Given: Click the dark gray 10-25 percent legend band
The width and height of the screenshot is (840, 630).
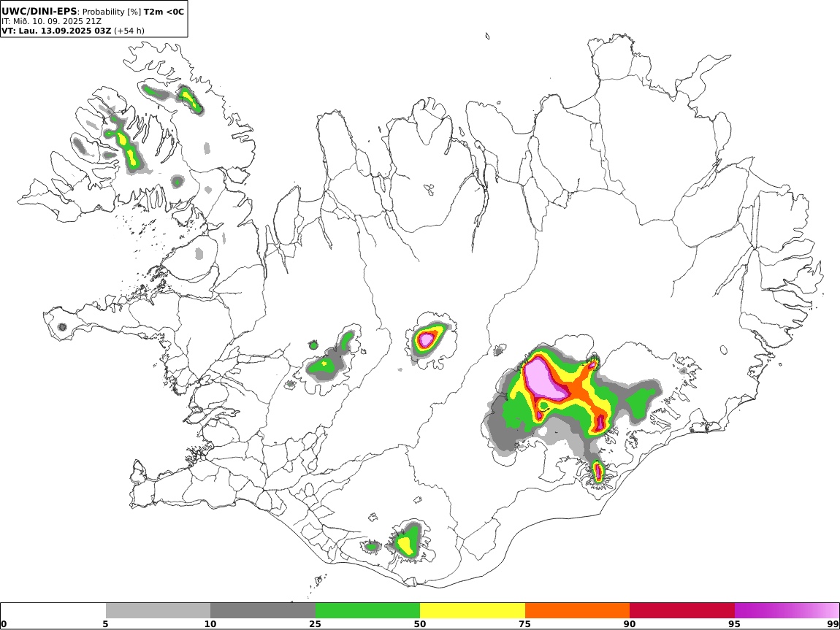Looking at the screenshot, I should pyautogui.click(x=263, y=610).
